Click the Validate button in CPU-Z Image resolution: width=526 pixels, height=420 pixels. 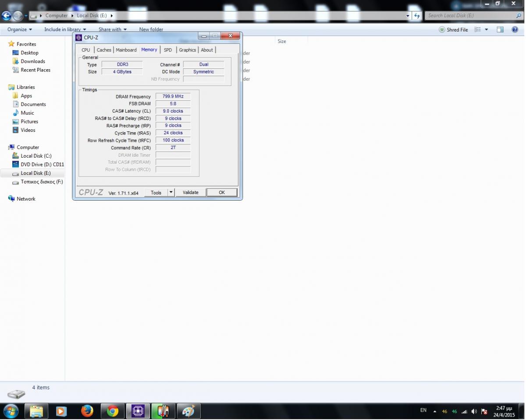(191, 193)
